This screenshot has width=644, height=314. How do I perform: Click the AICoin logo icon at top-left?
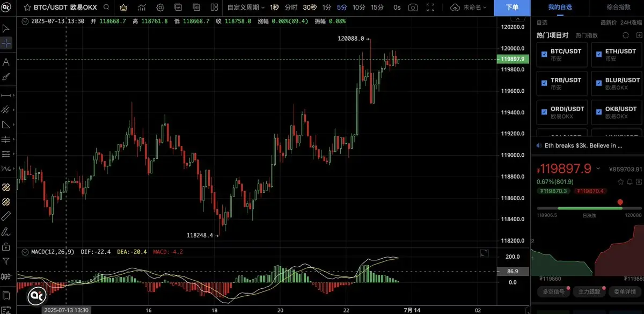(x=6, y=8)
